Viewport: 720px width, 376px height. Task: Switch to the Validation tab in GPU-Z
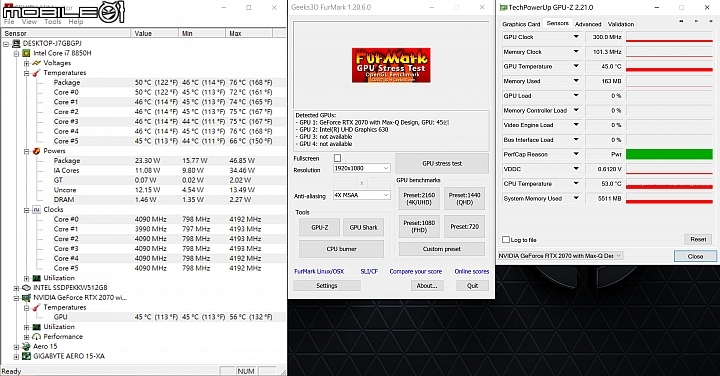pos(620,24)
